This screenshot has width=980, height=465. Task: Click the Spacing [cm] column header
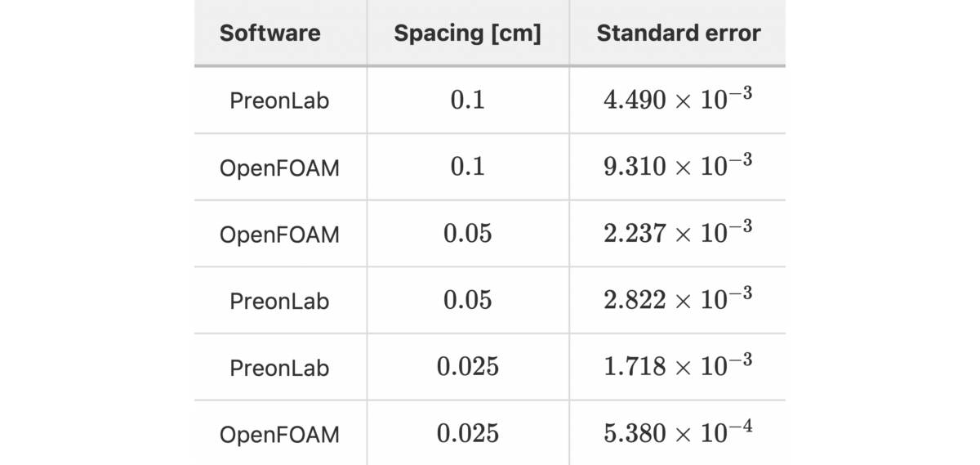click(467, 34)
